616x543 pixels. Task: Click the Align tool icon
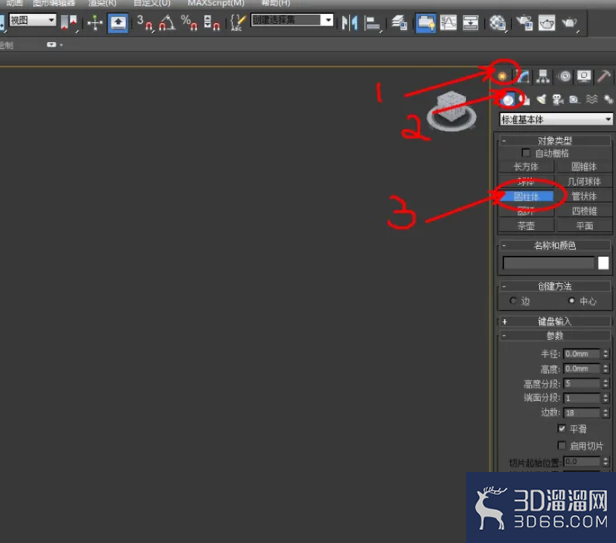click(x=372, y=23)
